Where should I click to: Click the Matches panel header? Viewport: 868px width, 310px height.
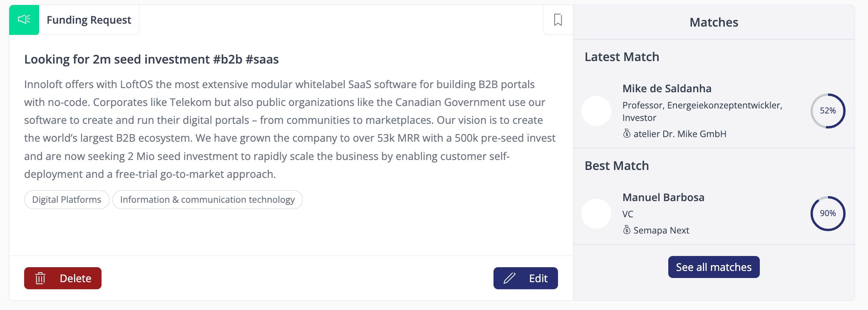(x=714, y=22)
